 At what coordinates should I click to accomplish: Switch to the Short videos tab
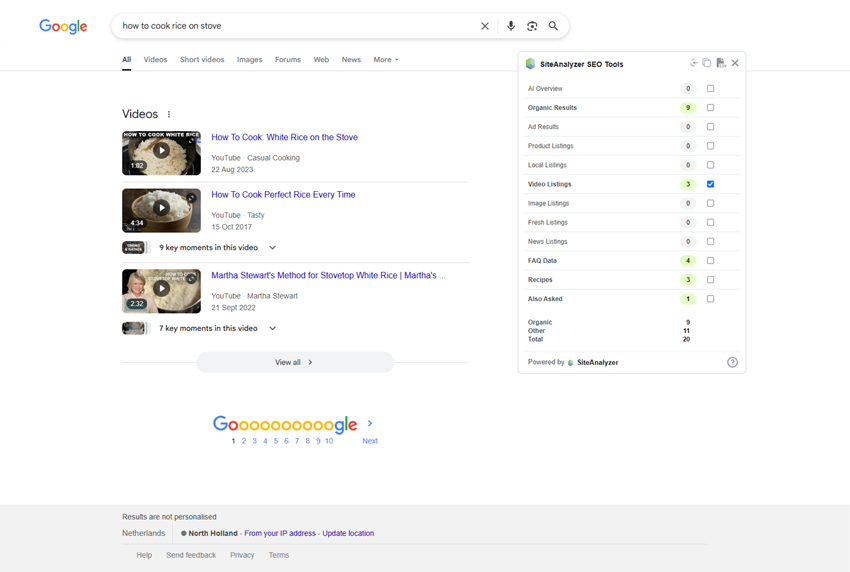point(202,60)
